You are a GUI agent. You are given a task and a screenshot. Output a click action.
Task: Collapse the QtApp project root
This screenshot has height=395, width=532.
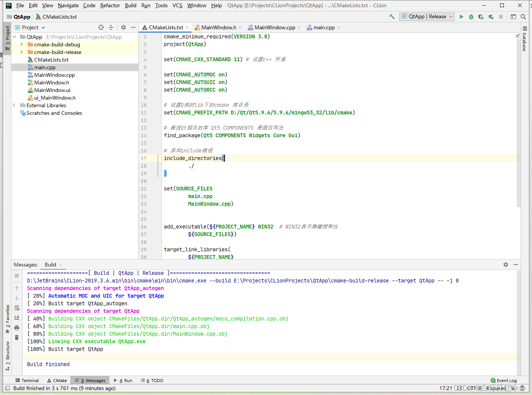(14, 37)
